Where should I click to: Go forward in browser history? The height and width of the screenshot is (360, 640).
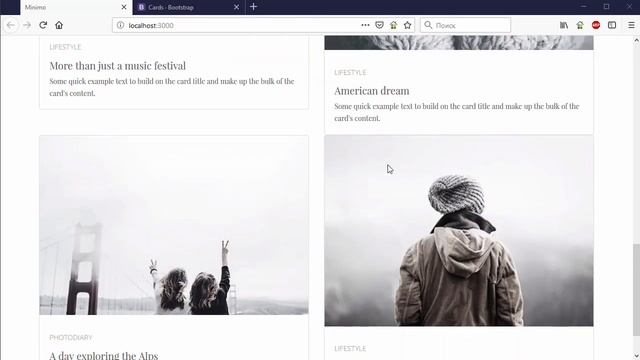27,25
